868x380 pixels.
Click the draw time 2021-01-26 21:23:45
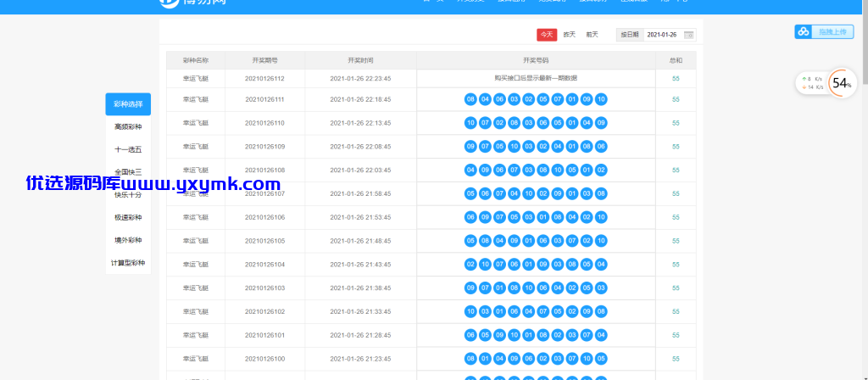(x=360, y=359)
